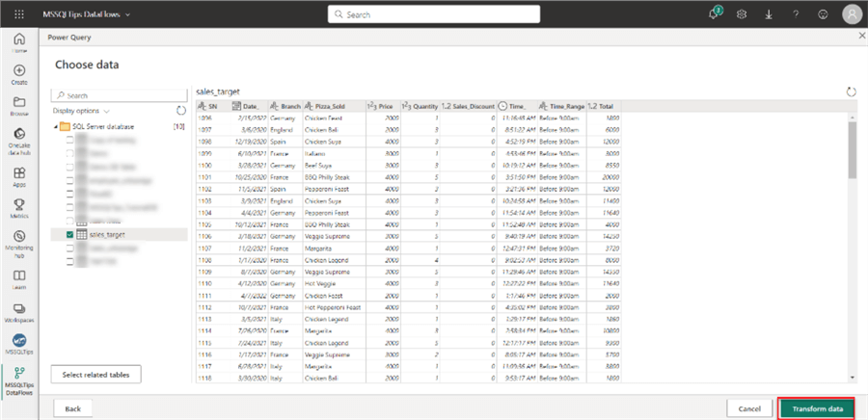This screenshot has width=868, height=420.
Task: Select the Pizza_Sold column header
Action: pyautogui.click(x=334, y=106)
